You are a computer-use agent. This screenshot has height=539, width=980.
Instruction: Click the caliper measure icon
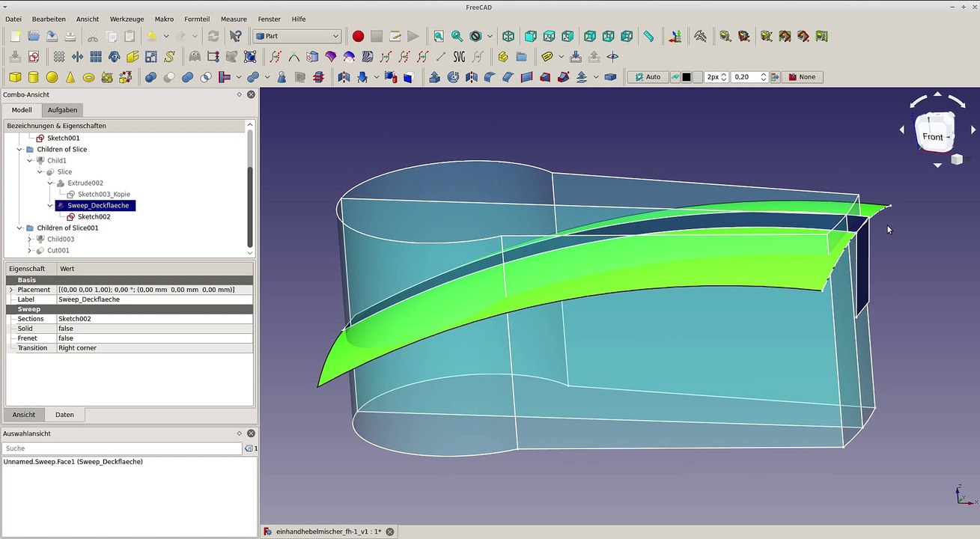(700, 36)
